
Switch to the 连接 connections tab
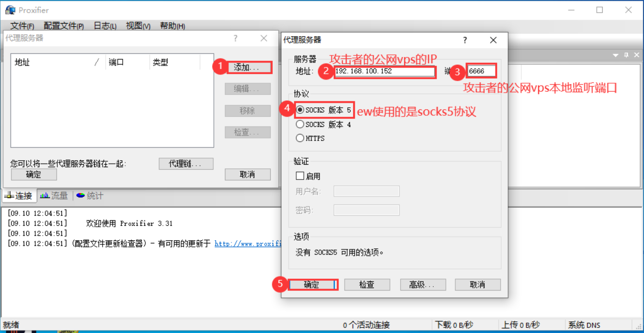(x=19, y=195)
